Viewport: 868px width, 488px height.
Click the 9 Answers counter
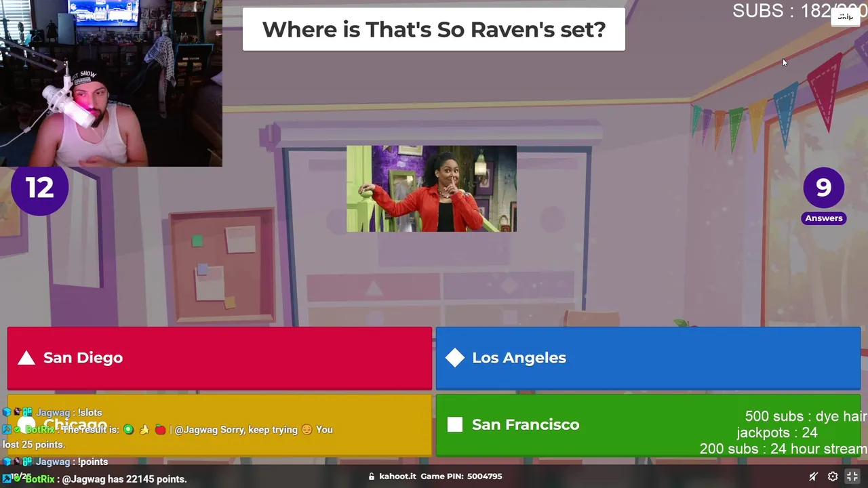(823, 195)
